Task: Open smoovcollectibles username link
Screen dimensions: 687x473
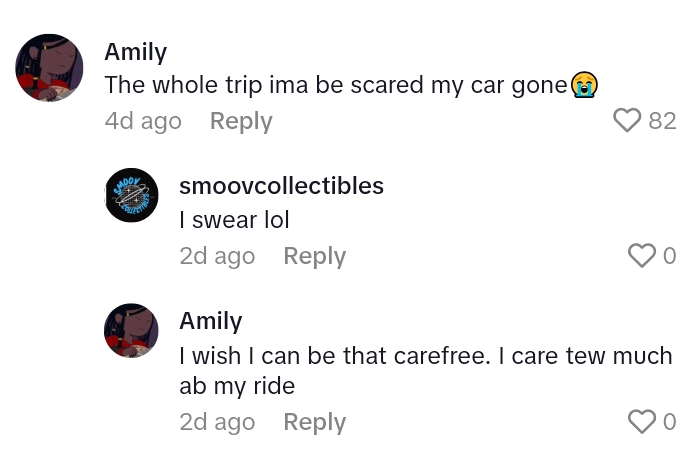Action: coord(281,186)
